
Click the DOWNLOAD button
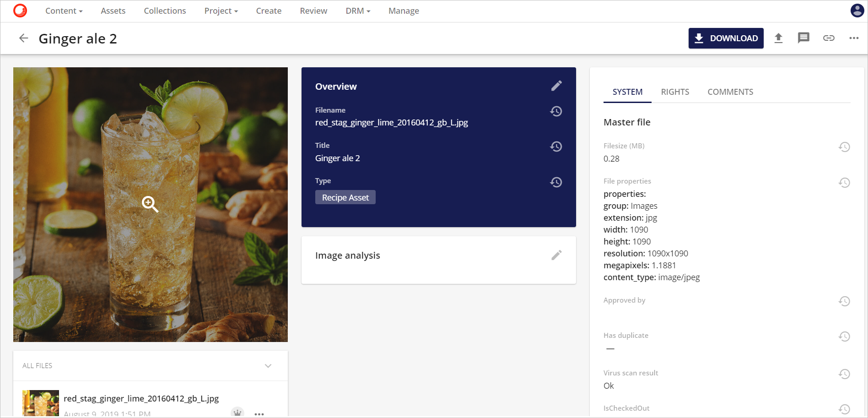(x=726, y=38)
